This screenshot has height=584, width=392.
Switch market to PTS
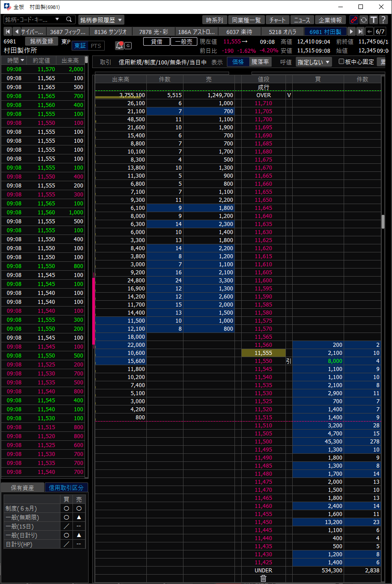pos(96,46)
